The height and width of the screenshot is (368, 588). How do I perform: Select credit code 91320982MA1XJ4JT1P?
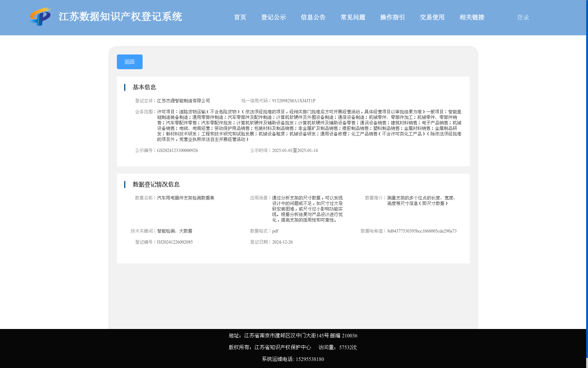[294, 101]
